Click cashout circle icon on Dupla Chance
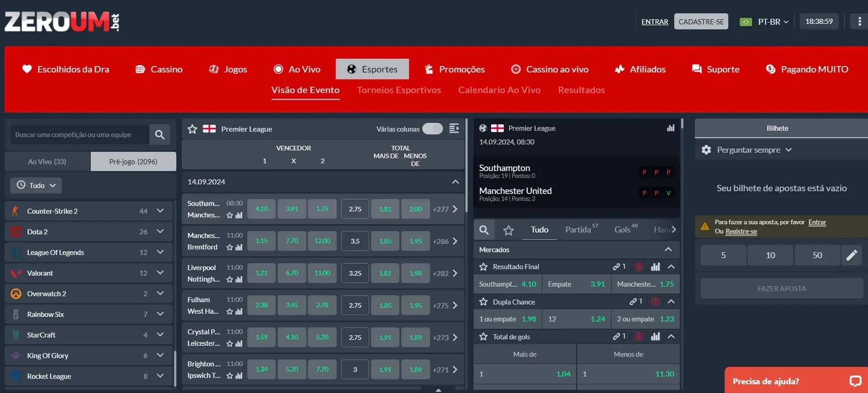Image resolution: width=868 pixels, height=393 pixels. click(655, 302)
